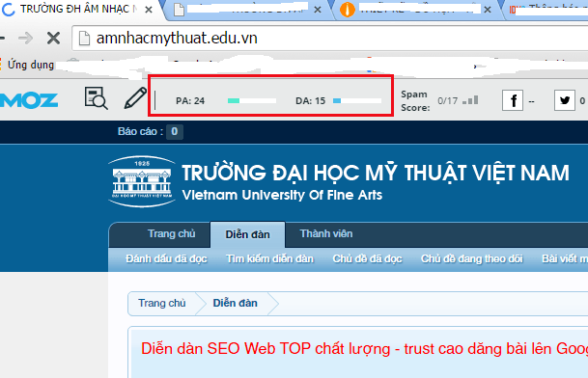Open the Diễn đàn navigation tab
Viewport: 588px width, 378px height.
[247, 234]
